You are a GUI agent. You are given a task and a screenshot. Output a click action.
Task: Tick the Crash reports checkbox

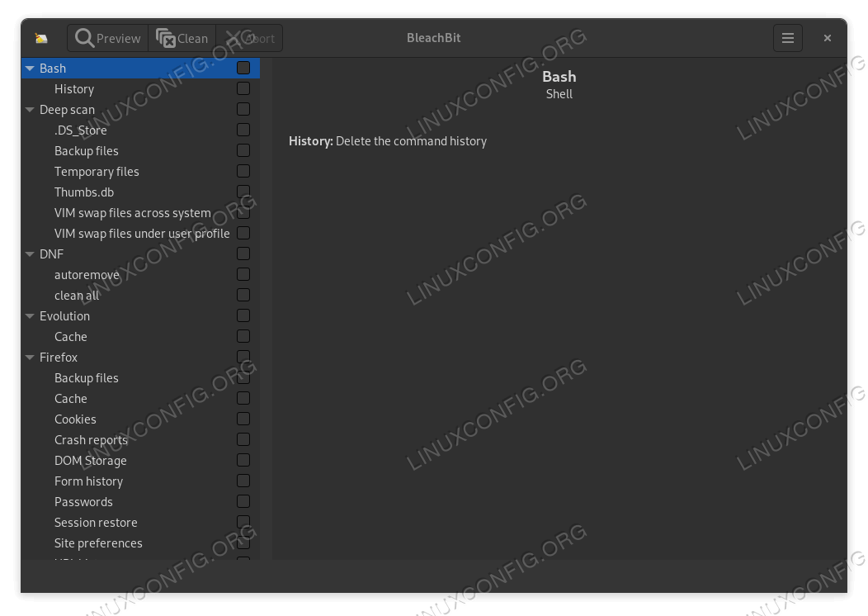243,440
